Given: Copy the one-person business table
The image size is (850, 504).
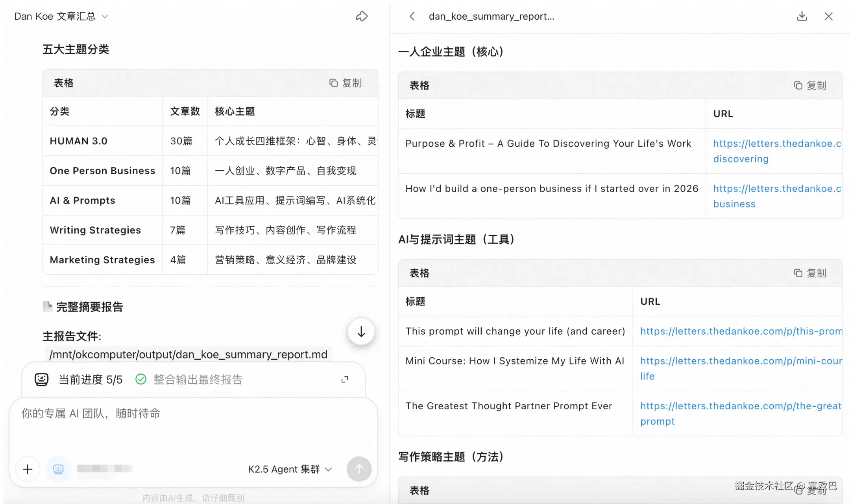Looking at the screenshot, I should (810, 85).
